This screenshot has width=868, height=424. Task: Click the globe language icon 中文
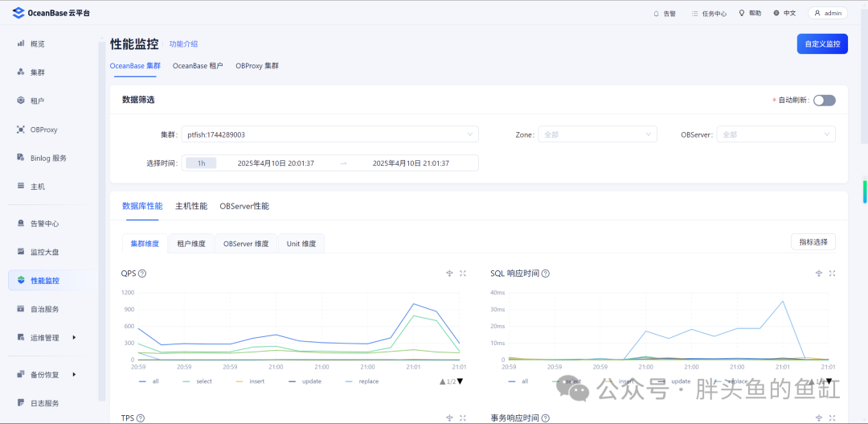(776, 13)
